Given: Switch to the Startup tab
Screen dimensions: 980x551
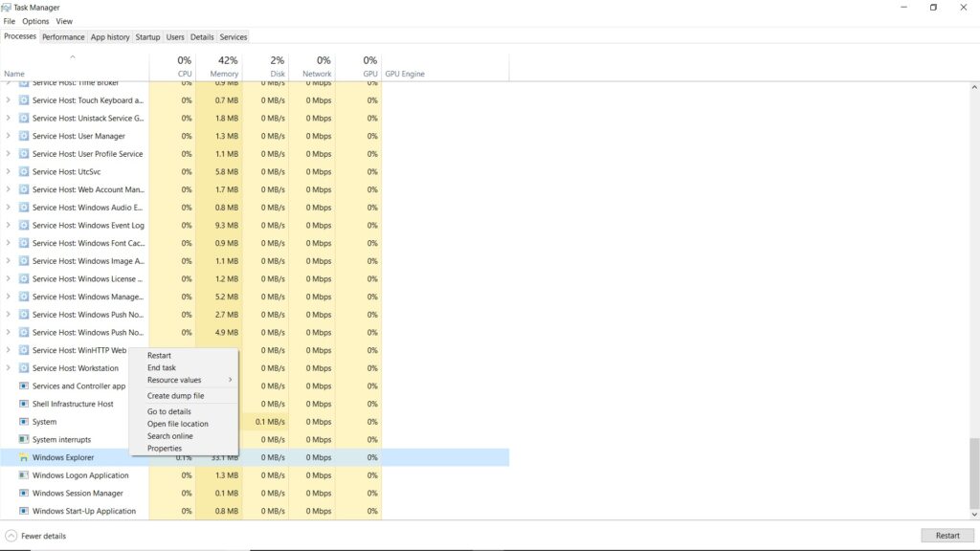Looking at the screenshot, I should coord(147,37).
